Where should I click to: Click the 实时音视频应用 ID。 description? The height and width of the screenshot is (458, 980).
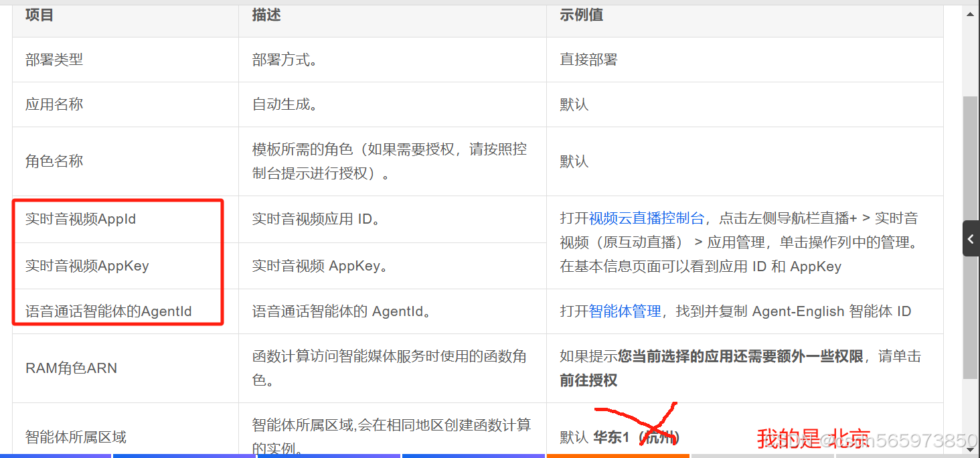click(x=317, y=219)
